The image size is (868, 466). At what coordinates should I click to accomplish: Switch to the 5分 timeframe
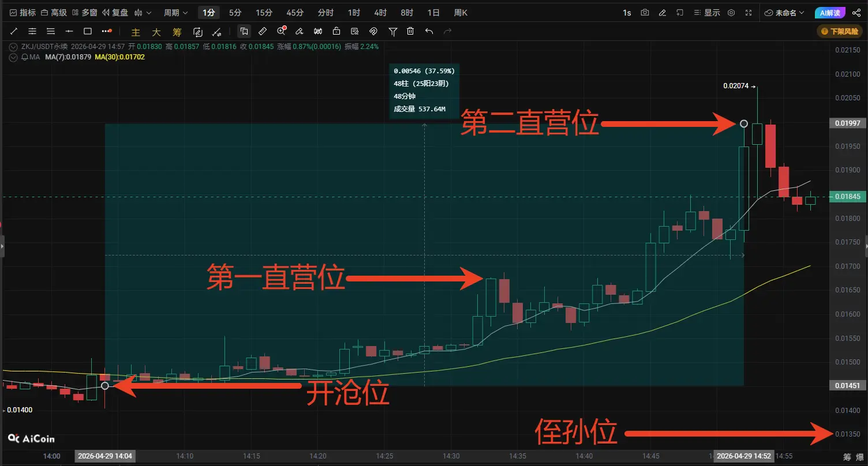click(x=235, y=13)
